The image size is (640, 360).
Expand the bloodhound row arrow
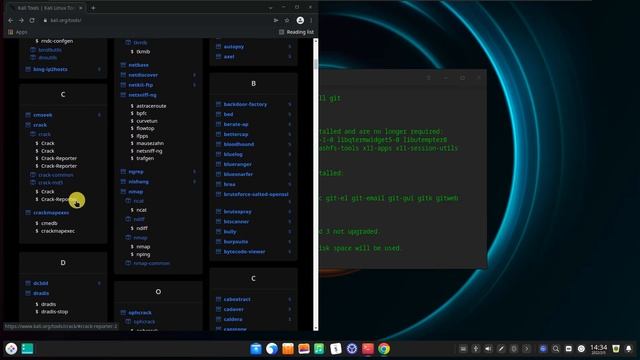(x=290, y=144)
